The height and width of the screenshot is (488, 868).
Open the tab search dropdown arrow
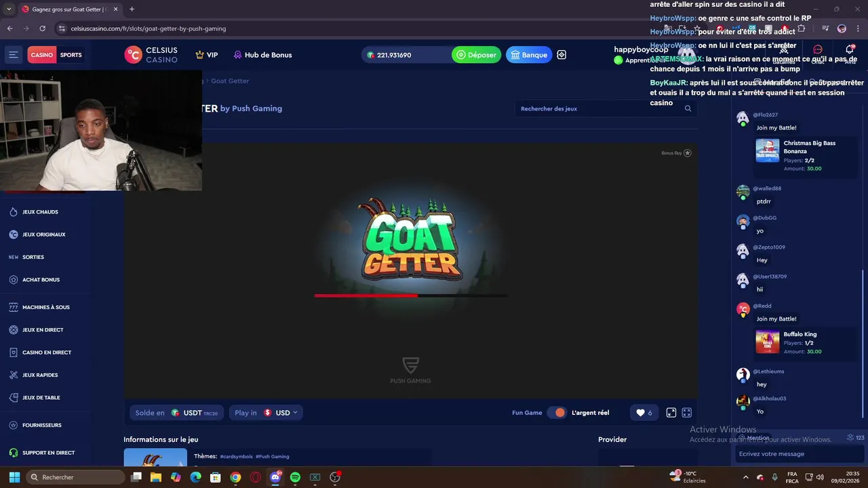(x=9, y=9)
